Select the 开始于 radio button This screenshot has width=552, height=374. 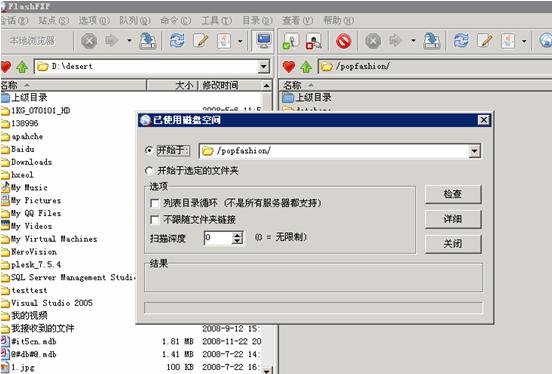tap(149, 150)
